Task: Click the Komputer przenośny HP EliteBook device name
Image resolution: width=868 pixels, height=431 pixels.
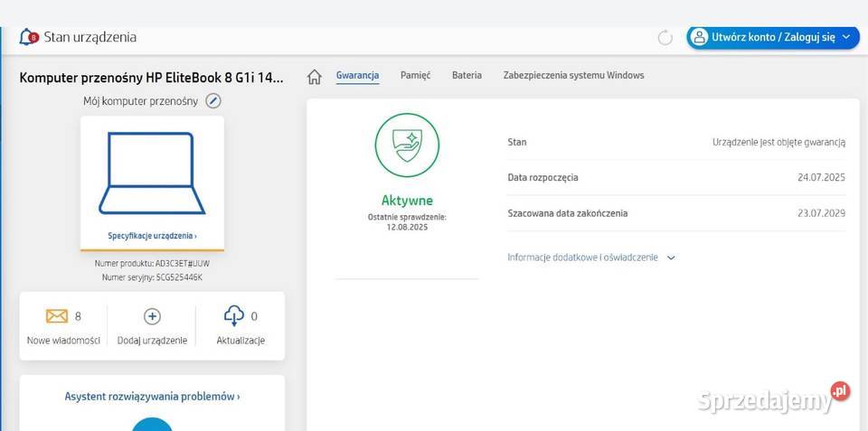Action: [x=151, y=78]
